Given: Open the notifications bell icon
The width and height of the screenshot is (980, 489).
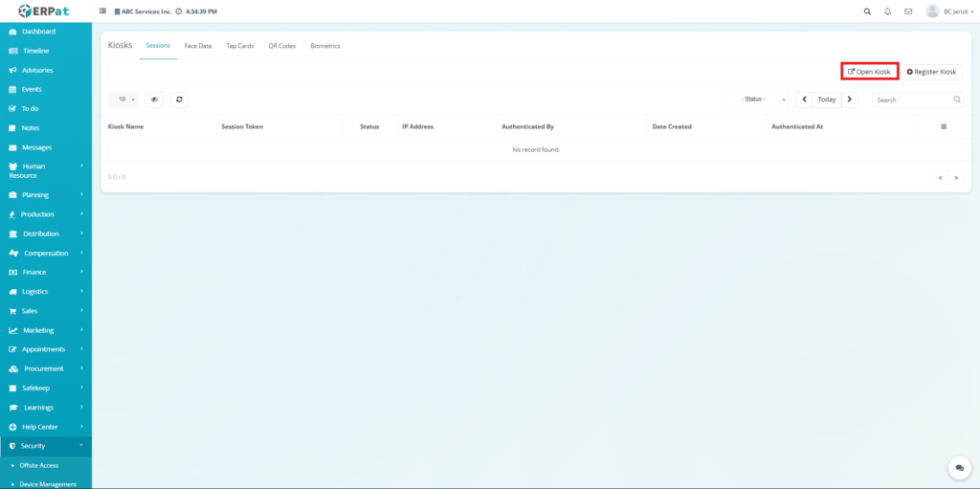Looking at the screenshot, I should [x=888, y=11].
